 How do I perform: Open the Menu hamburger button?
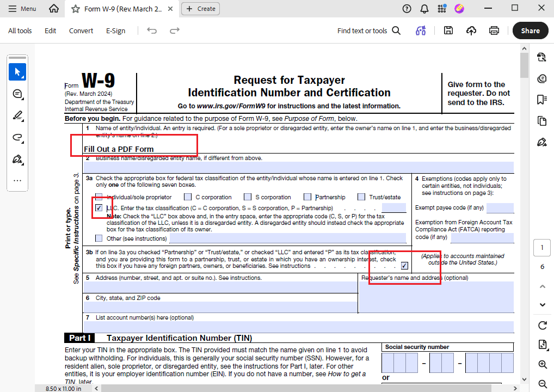click(x=22, y=9)
